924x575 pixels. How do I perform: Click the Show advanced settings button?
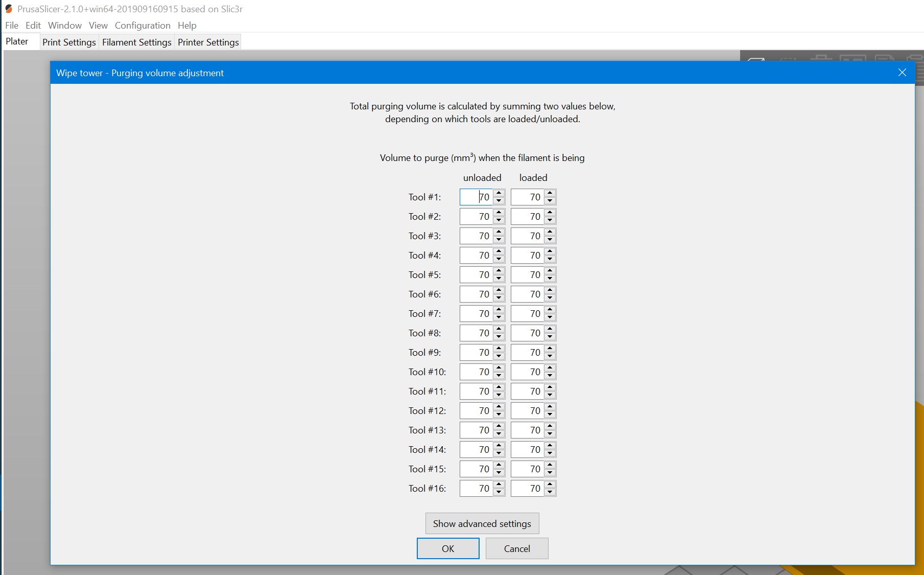[x=482, y=523]
